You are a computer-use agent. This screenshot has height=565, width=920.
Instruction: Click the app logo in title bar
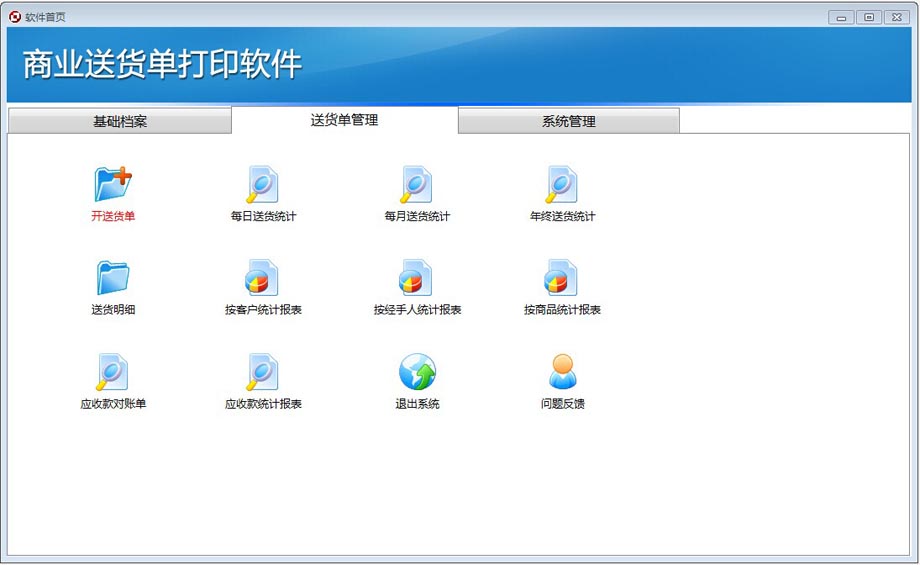[15, 17]
